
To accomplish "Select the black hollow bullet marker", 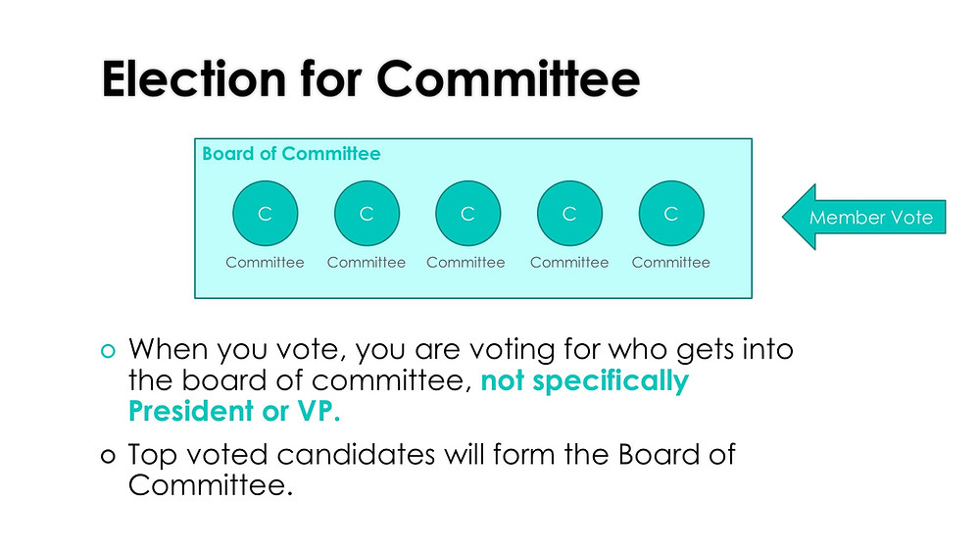I will (x=108, y=456).
